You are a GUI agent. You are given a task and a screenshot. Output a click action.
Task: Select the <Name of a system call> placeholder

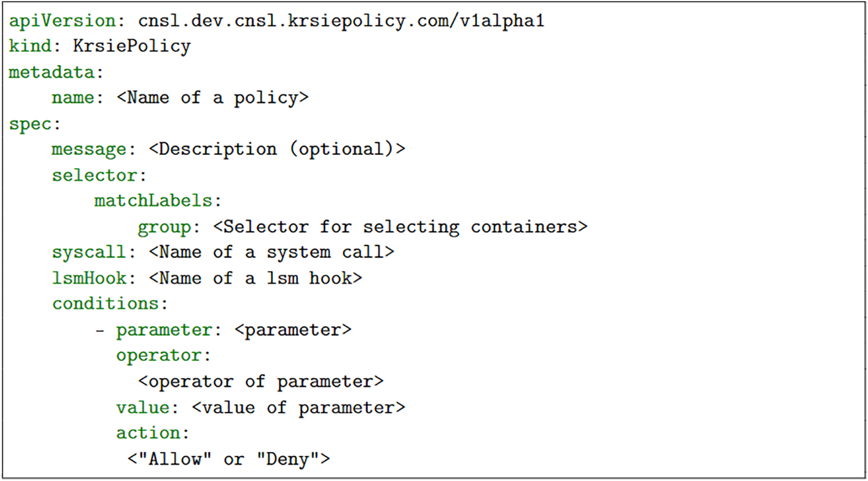pos(271,252)
